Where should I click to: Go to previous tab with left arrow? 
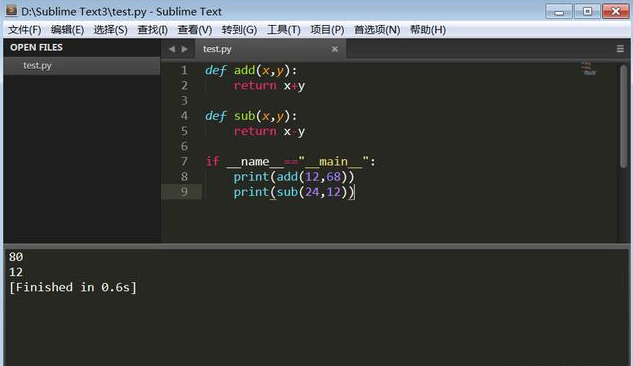click(x=172, y=49)
